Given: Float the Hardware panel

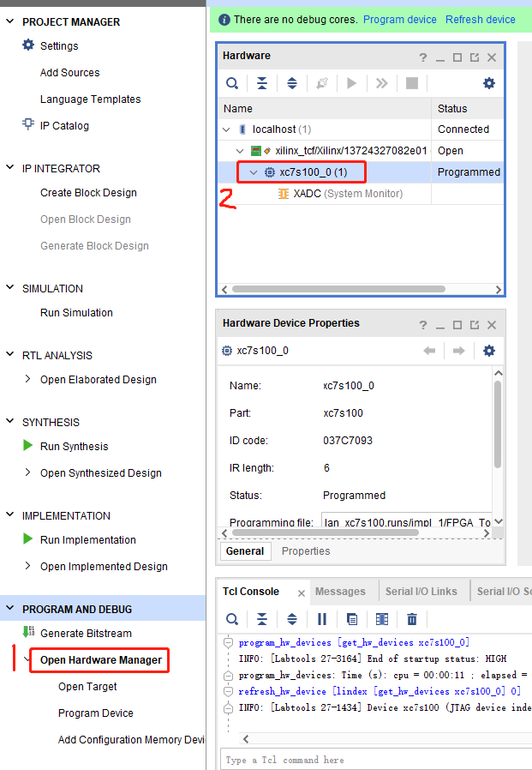Looking at the screenshot, I should pyautogui.click(x=475, y=57).
